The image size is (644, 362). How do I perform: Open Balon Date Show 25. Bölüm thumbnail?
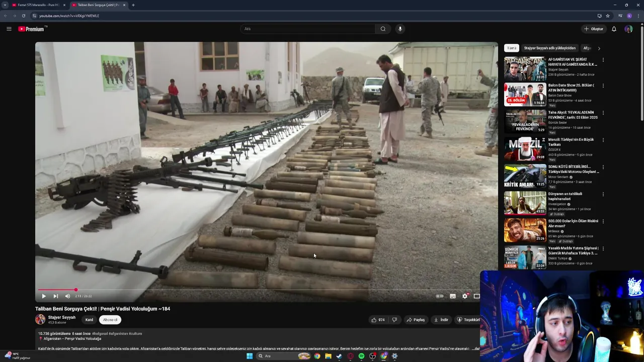pyautogui.click(x=525, y=95)
